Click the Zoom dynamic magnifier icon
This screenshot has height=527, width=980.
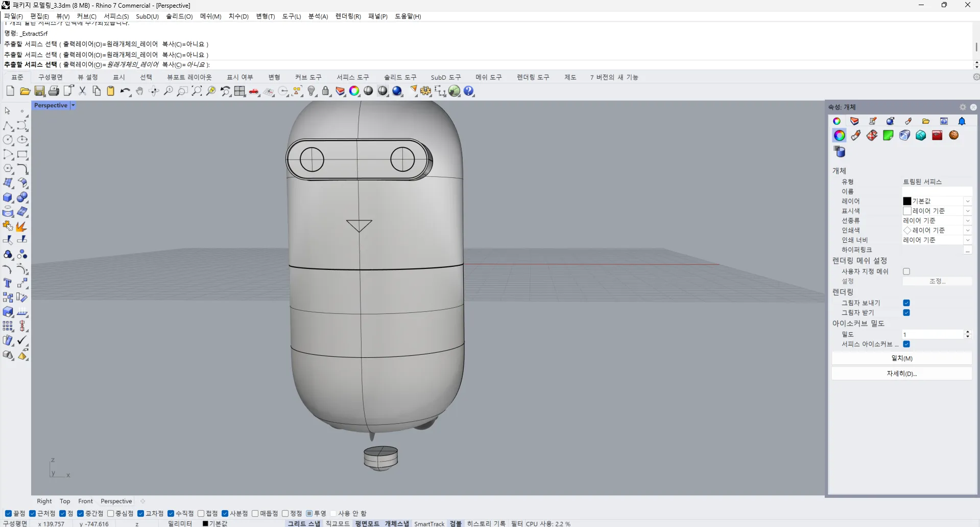(x=168, y=91)
